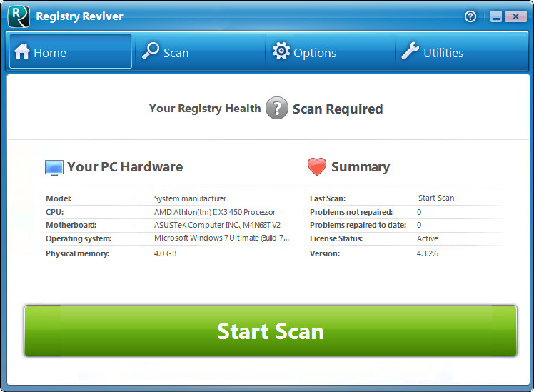This screenshot has height=392, width=534.
Task: Click the Summary heart icon
Action: (x=317, y=166)
